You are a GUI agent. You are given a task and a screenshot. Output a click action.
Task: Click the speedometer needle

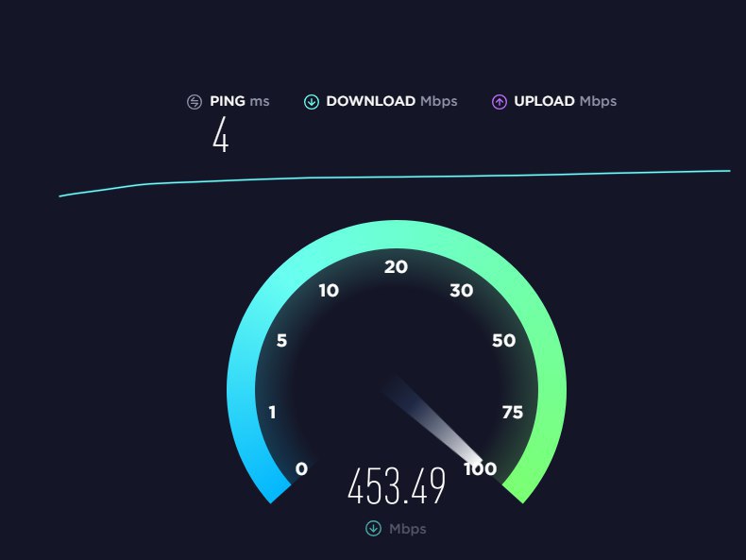[x=432, y=420]
